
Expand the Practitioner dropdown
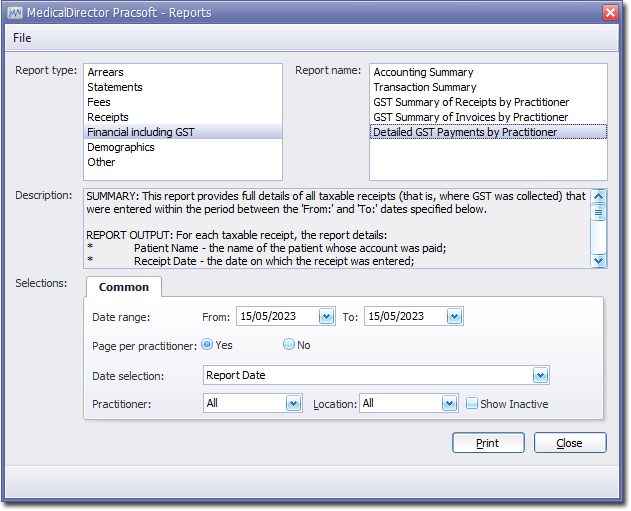pos(293,404)
